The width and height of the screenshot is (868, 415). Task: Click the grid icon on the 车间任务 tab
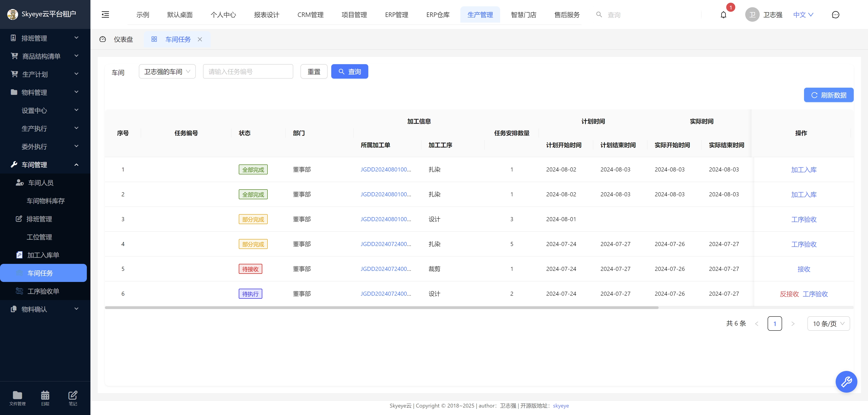point(154,39)
